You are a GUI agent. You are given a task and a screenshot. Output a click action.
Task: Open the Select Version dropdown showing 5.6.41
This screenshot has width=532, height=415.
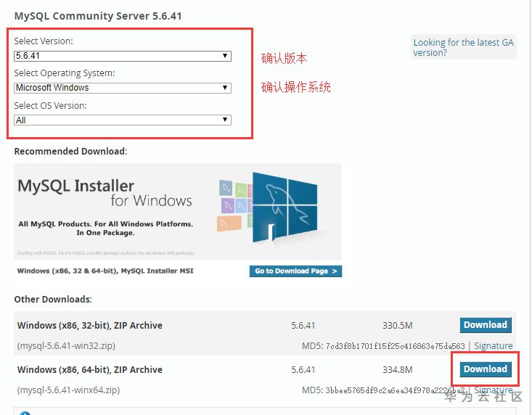(x=123, y=56)
